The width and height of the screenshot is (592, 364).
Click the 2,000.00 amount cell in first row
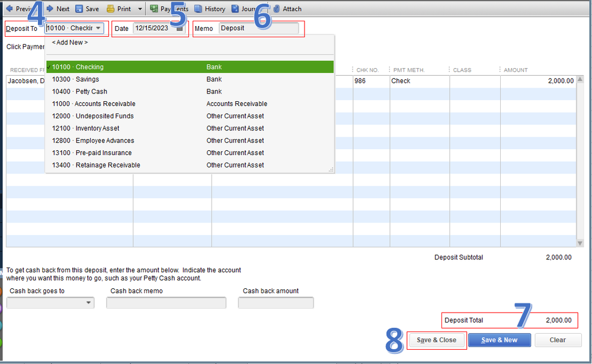point(538,80)
